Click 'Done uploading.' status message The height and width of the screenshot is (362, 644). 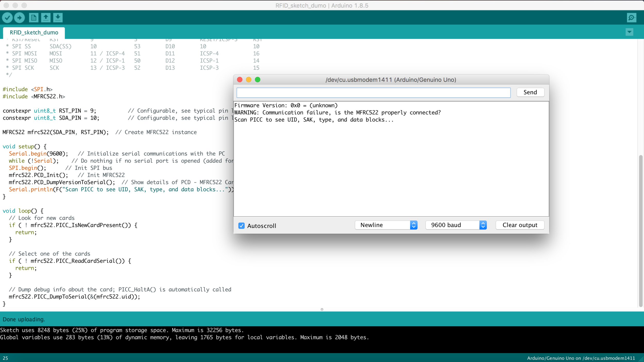(x=24, y=319)
